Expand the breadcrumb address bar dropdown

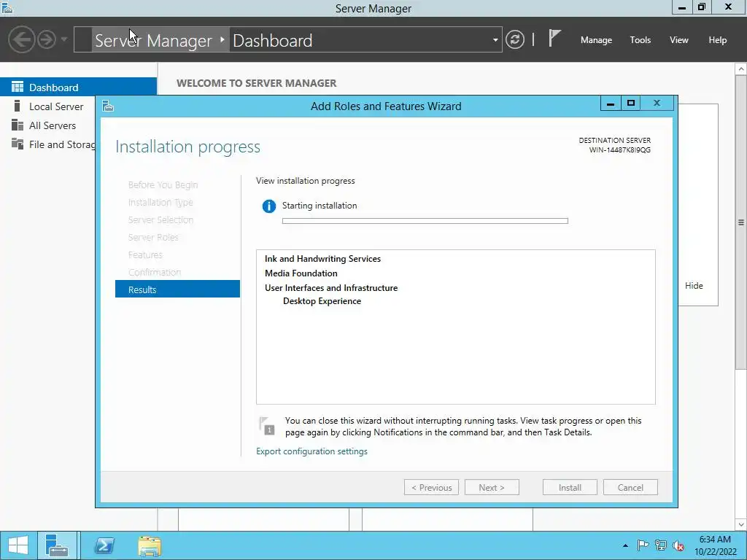[495, 40]
